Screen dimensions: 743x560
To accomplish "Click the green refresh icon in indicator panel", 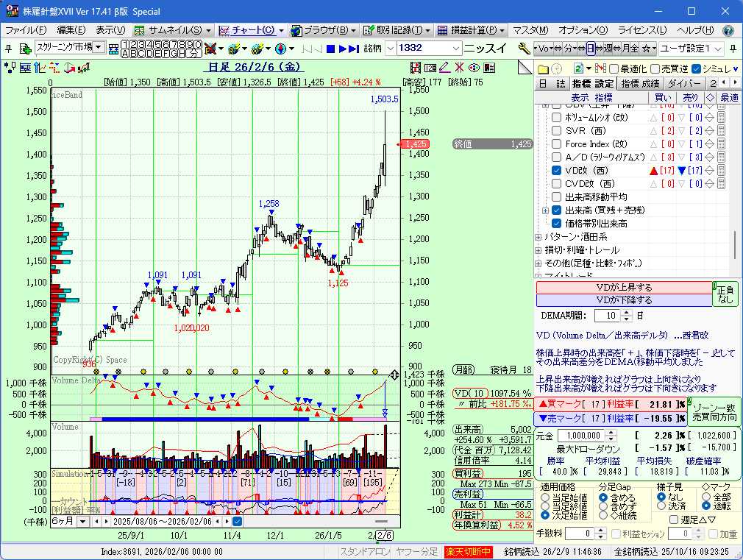I will click(577, 68).
